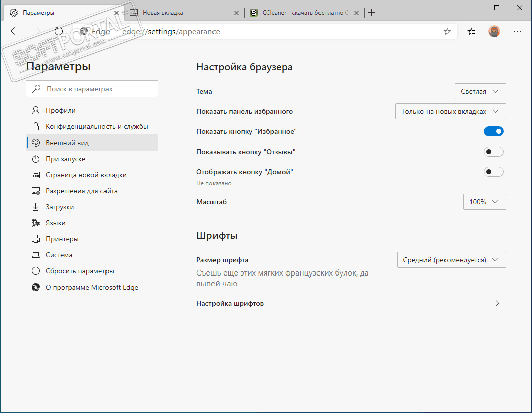Close the CCleaner tab
Screen dimensions: 532x413
(x=356, y=13)
